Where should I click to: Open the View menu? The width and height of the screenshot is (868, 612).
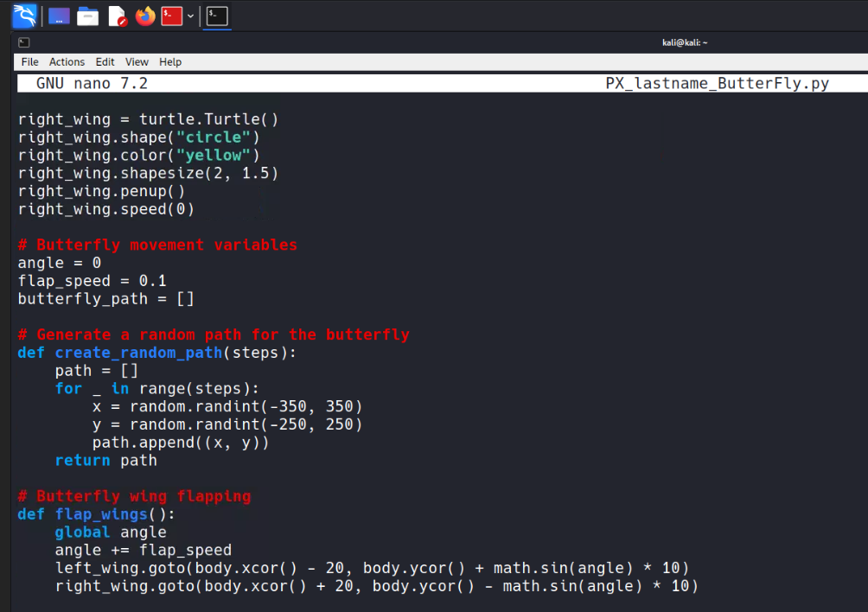click(x=137, y=62)
